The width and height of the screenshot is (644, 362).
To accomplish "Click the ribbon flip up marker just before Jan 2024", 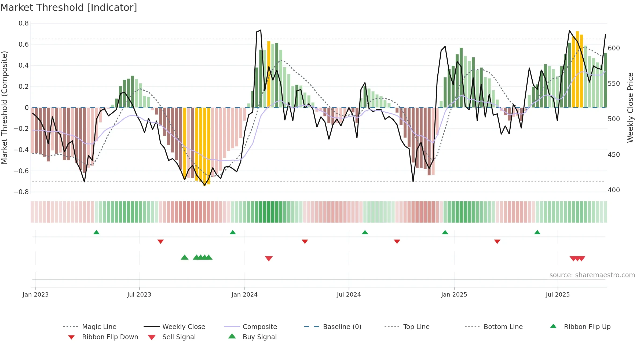I will point(233,232).
